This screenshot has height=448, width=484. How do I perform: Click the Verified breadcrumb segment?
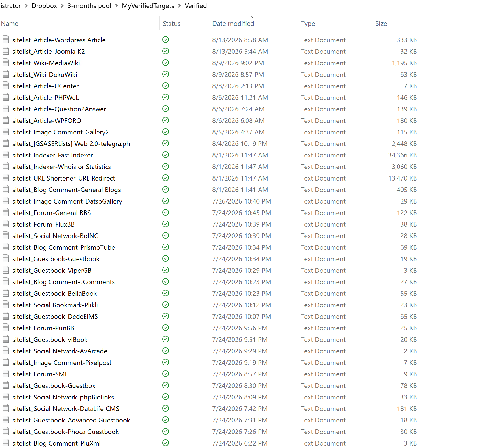(196, 6)
